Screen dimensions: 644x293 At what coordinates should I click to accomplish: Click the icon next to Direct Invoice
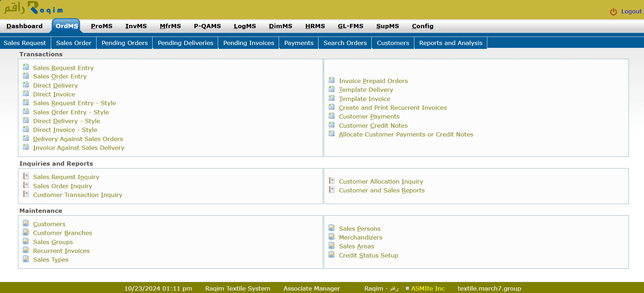tap(26, 94)
